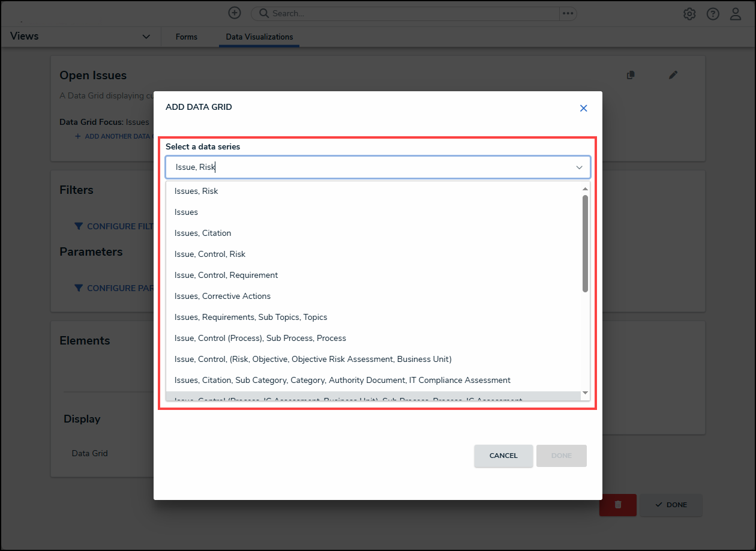The height and width of the screenshot is (551, 756).
Task: Select the Data Visualizations tab
Action: tap(259, 37)
